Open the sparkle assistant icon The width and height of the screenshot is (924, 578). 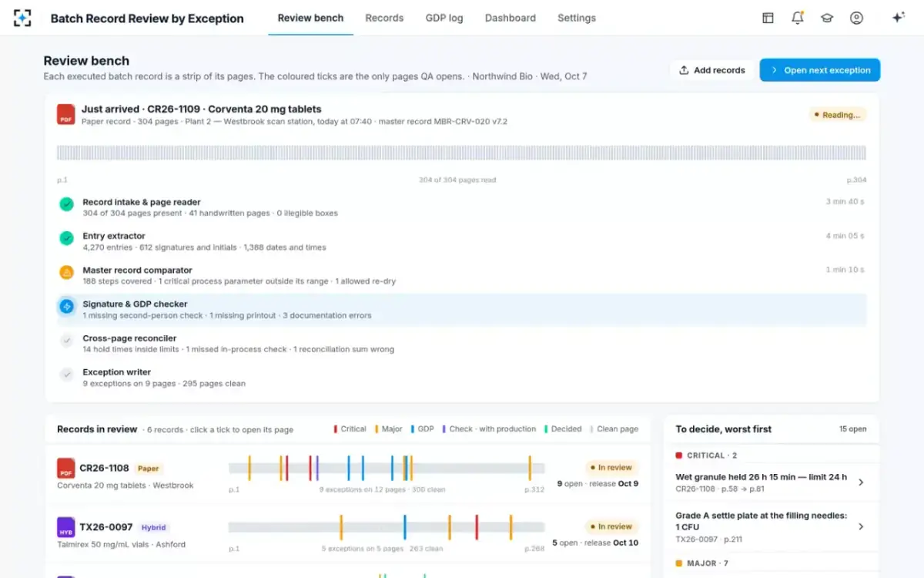click(x=898, y=18)
